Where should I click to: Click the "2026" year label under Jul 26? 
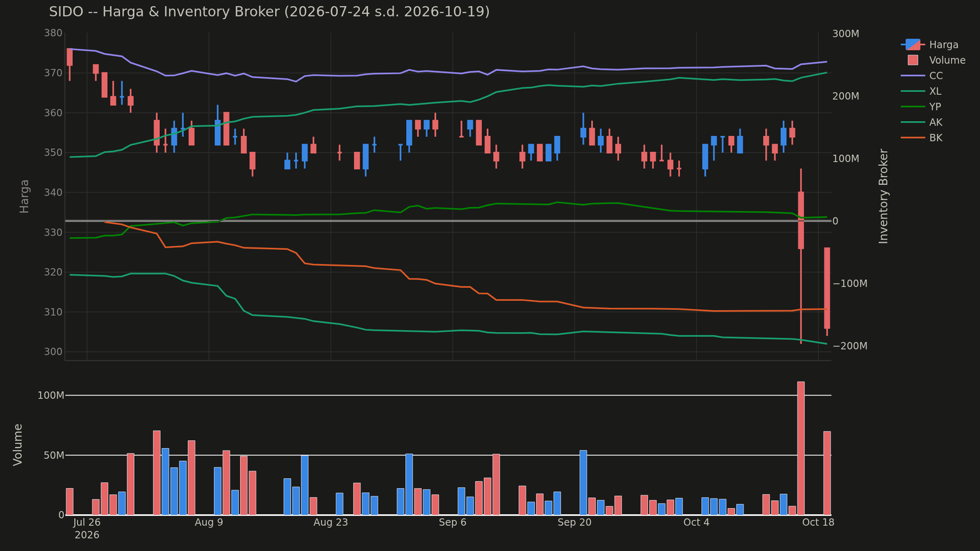[x=86, y=534]
